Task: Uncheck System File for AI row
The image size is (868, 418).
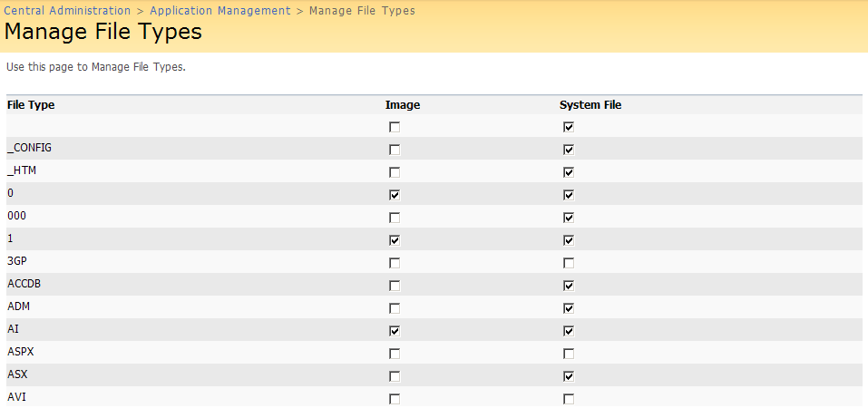Action: 569,331
